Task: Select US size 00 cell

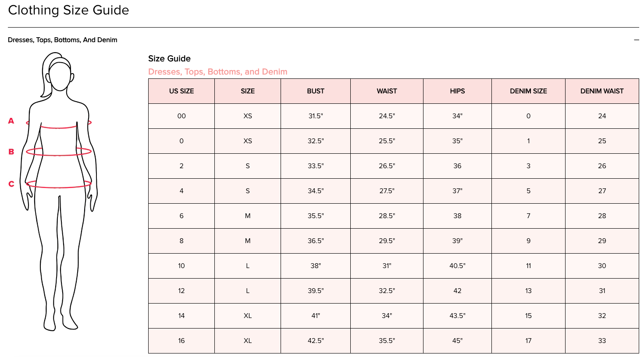Action: (181, 116)
